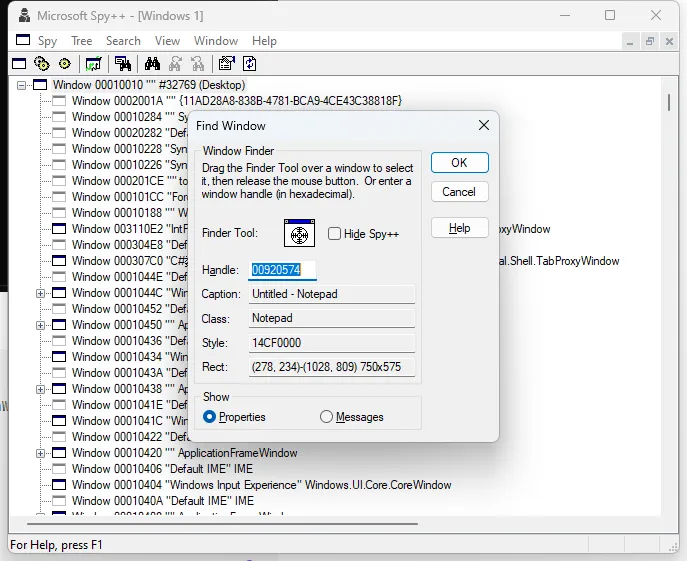The image size is (687, 561).
Task: Select row Window 000201CE
Action: click(129, 181)
